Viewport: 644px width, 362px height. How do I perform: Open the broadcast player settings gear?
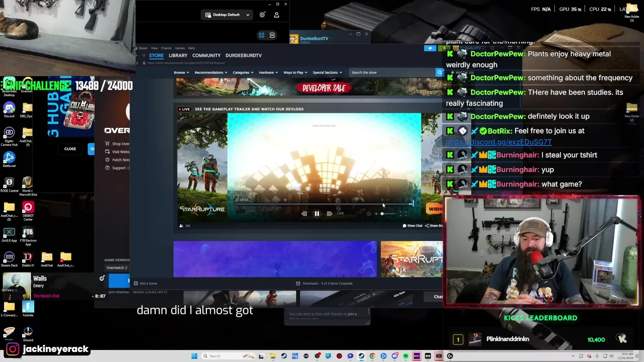click(x=369, y=214)
